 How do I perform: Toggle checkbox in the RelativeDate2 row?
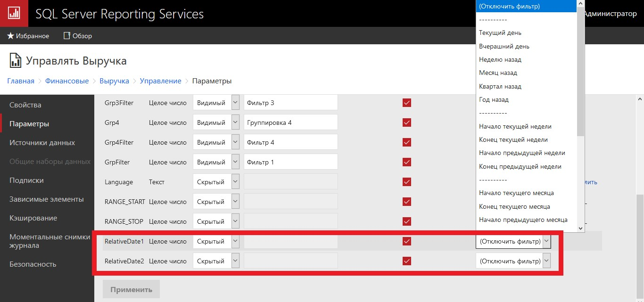point(407,261)
